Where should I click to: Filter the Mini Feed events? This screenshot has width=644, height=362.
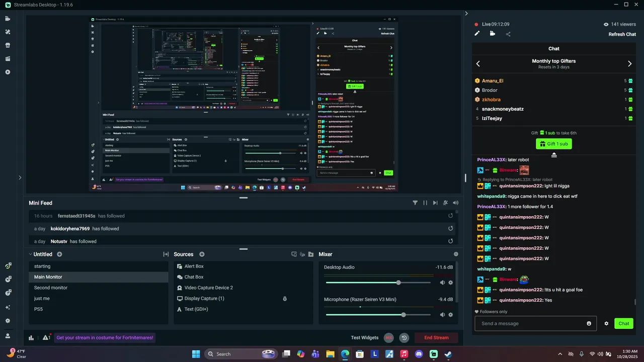coord(415,203)
